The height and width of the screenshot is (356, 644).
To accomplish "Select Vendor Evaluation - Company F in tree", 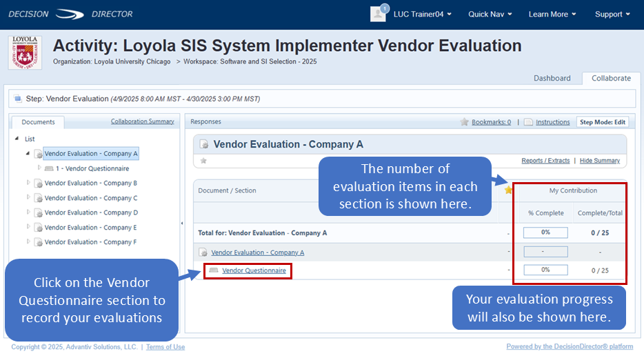I will click(90, 243).
